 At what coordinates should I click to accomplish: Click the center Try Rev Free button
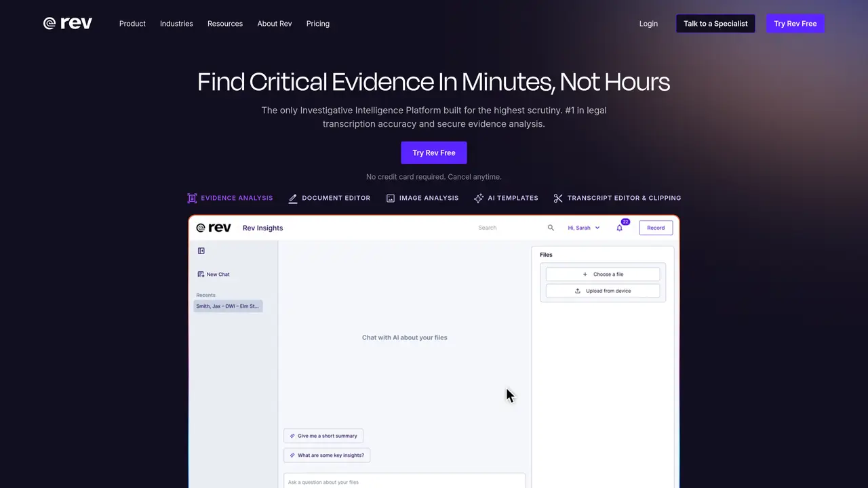pos(434,152)
